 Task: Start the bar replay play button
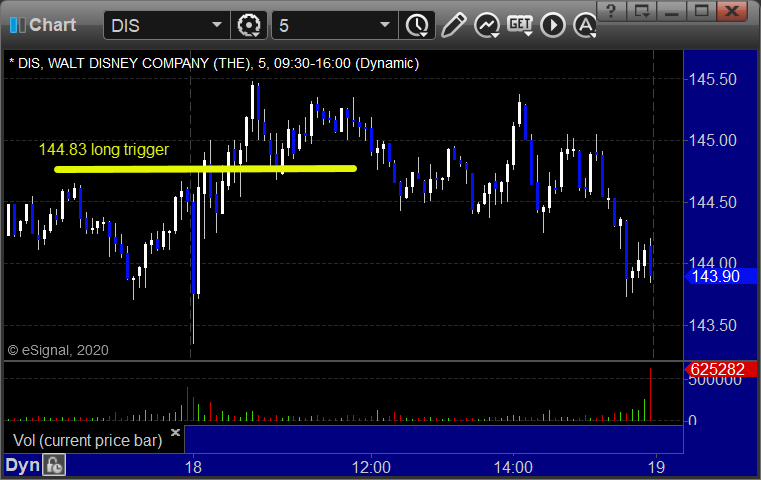pos(553,25)
